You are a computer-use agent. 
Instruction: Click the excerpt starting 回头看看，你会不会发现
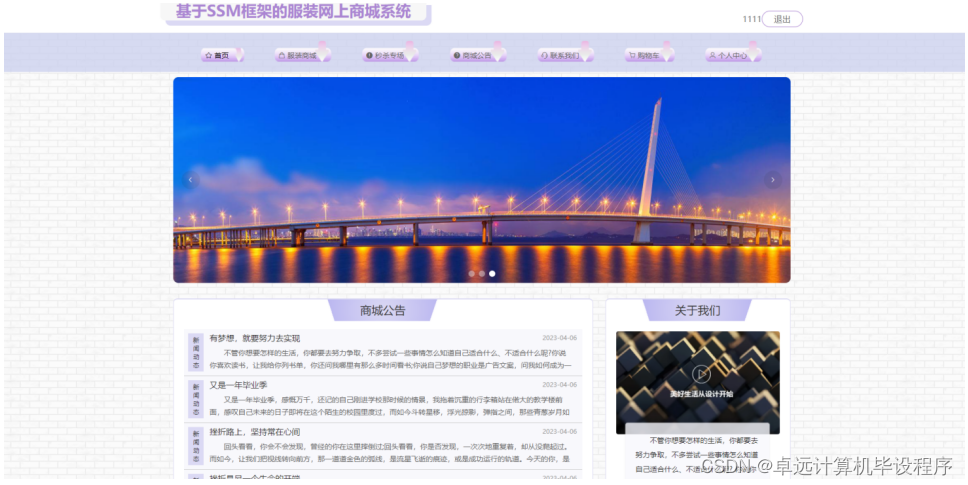pyautogui.click(x=390, y=453)
